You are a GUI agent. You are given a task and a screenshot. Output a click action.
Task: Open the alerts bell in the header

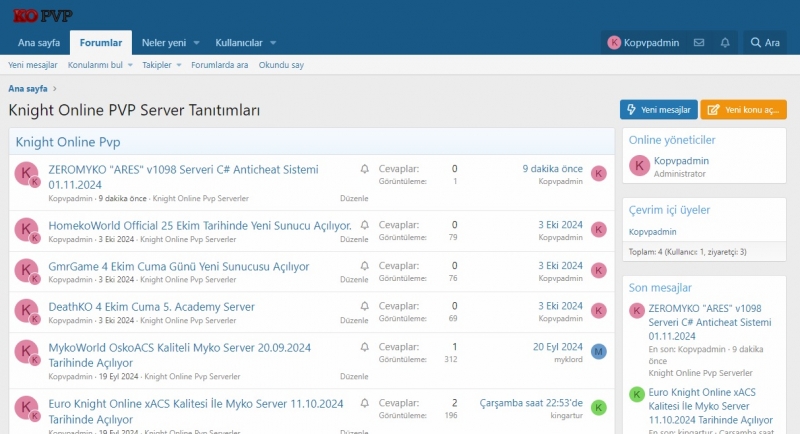click(x=725, y=43)
